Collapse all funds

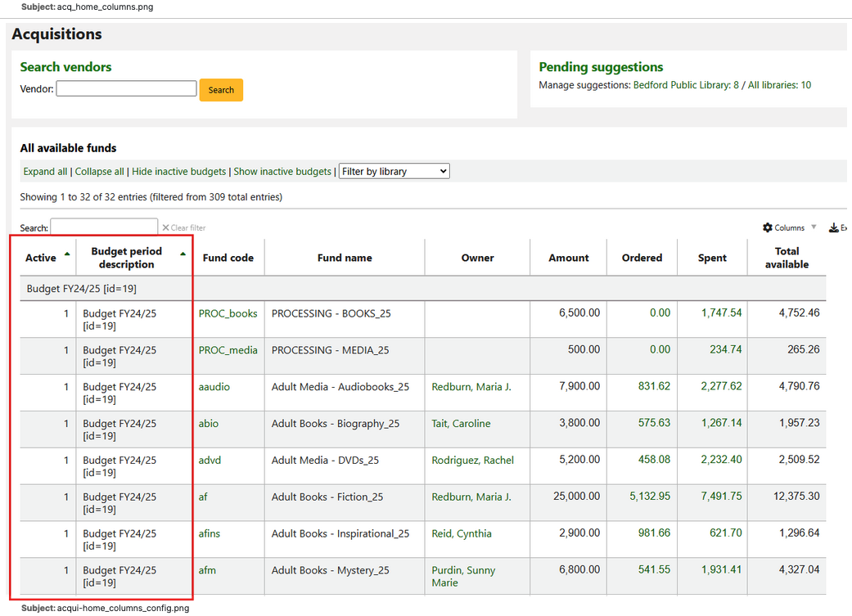pyautogui.click(x=99, y=172)
